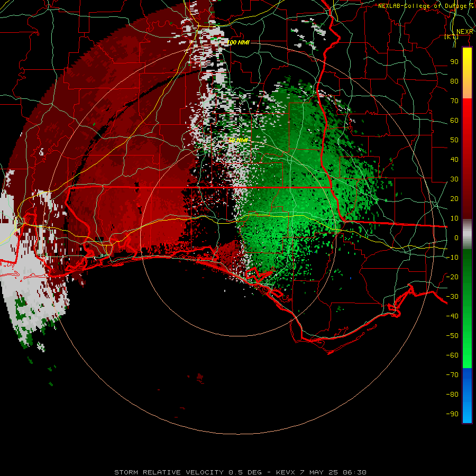Click the 20 value on the velocity scale
Screen dimensions: 476x476
pyautogui.click(x=454, y=199)
